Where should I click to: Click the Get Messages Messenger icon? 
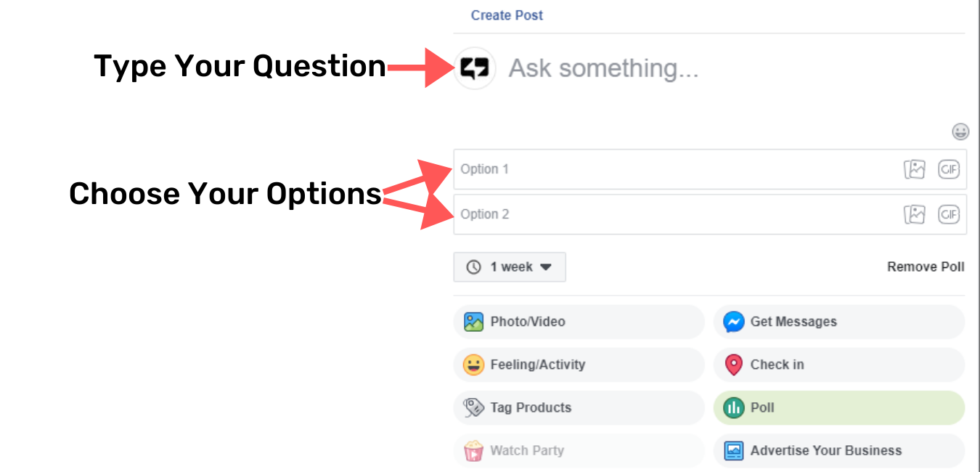[735, 322]
